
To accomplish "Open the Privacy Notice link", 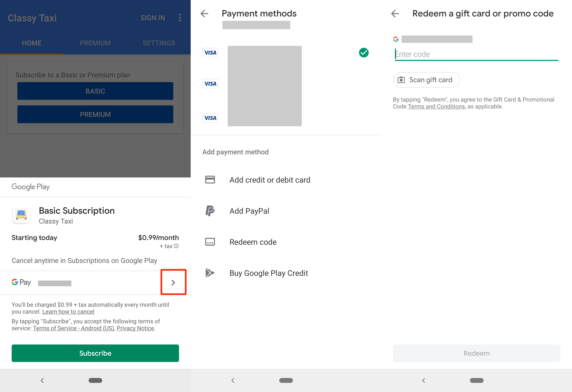I will (135, 328).
